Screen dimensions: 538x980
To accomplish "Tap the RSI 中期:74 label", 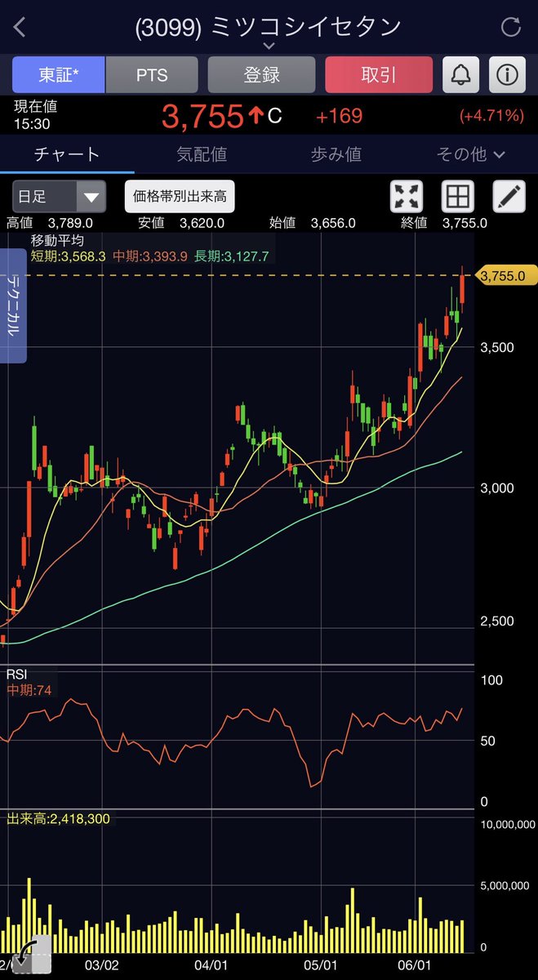I will coord(29,690).
